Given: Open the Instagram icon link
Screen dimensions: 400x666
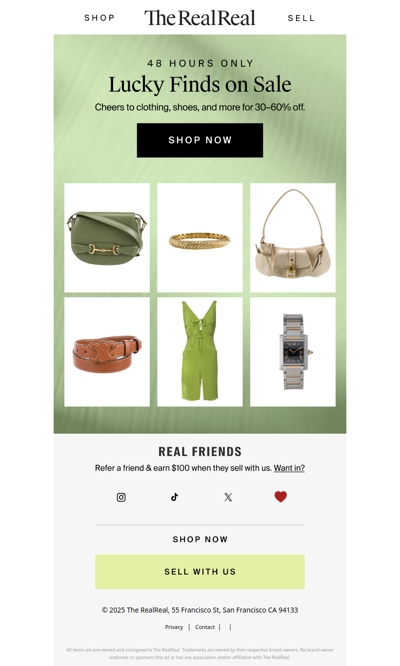Looking at the screenshot, I should [x=121, y=497].
